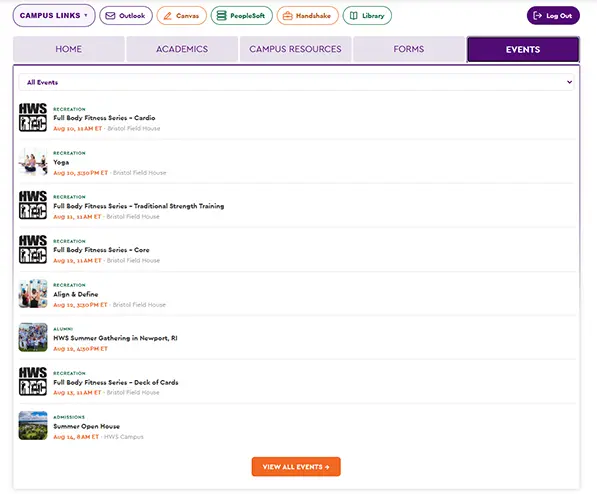
Task: Select the Forms tab
Action: [x=409, y=49]
